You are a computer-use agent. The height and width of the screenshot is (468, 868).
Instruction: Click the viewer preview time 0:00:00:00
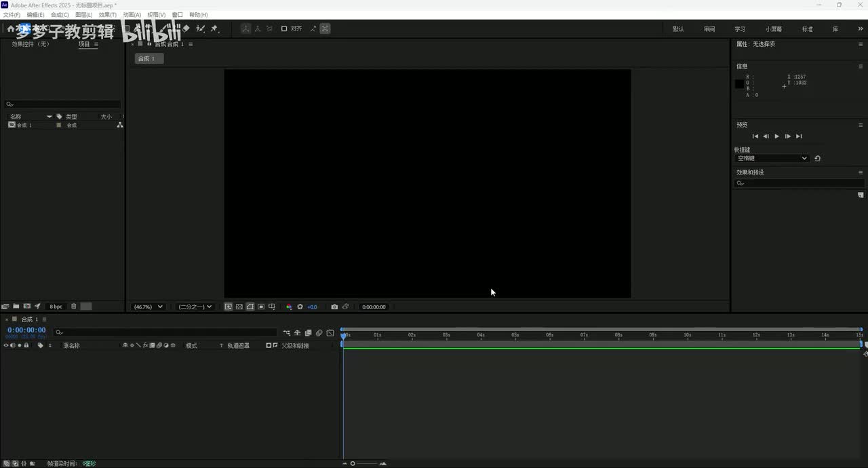click(374, 307)
